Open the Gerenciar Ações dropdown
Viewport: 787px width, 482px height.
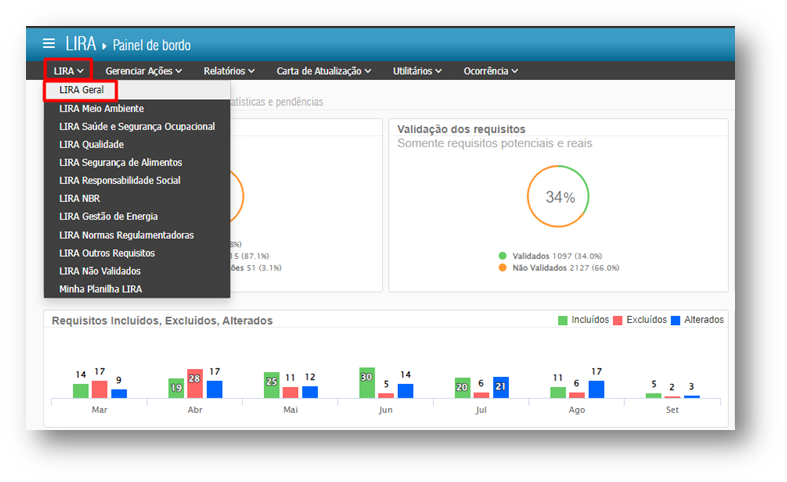tap(144, 71)
